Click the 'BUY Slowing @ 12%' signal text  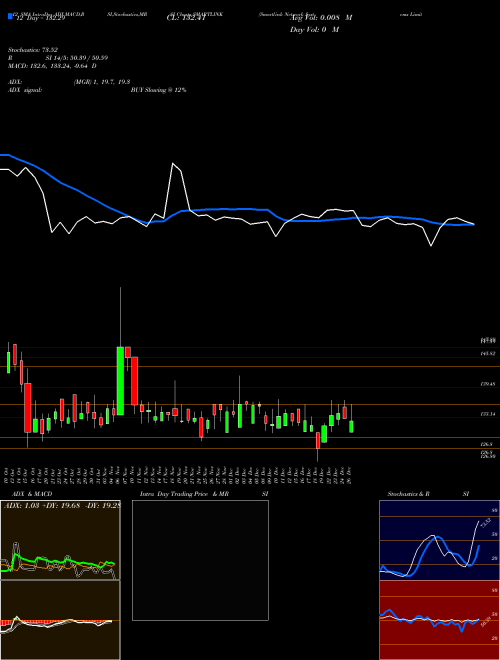158,90
